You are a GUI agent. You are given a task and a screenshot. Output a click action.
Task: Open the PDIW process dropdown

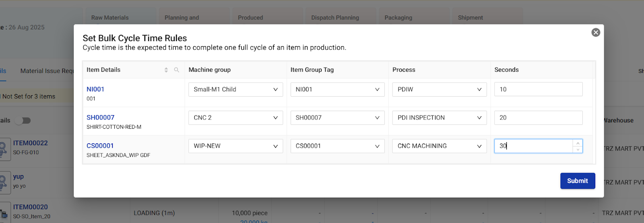(439, 89)
